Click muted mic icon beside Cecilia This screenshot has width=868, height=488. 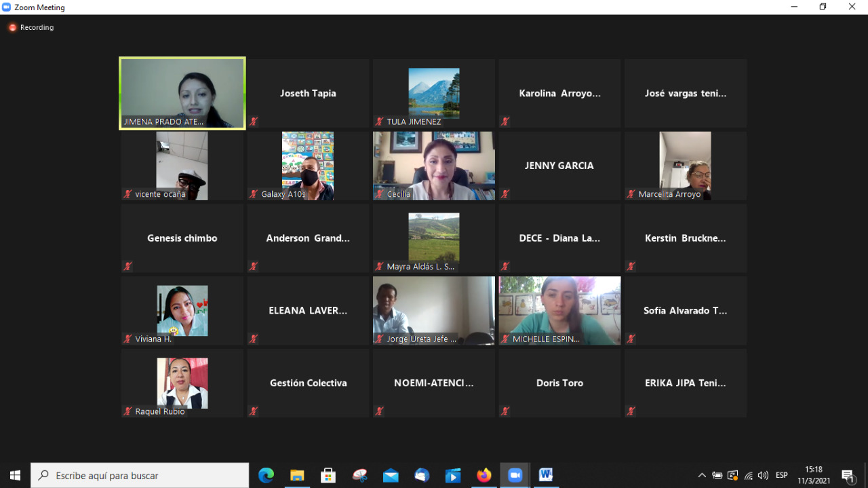pyautogui.click(x=380, y=194)
